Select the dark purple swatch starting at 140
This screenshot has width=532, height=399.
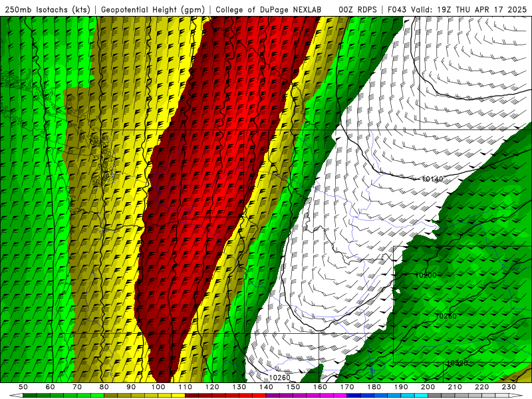[x=273, y=396]
